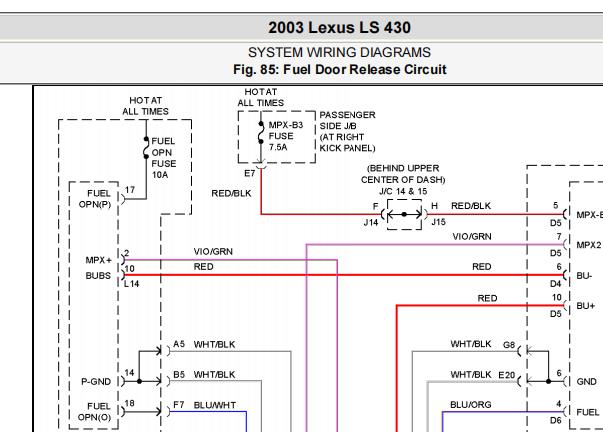
Task: Click pin number "18" at FUEL OPN(O)
Action: 130,403
